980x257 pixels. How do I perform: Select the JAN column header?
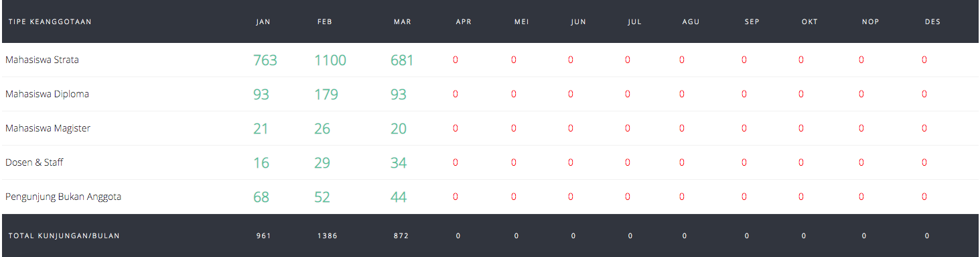pos(263,22)
